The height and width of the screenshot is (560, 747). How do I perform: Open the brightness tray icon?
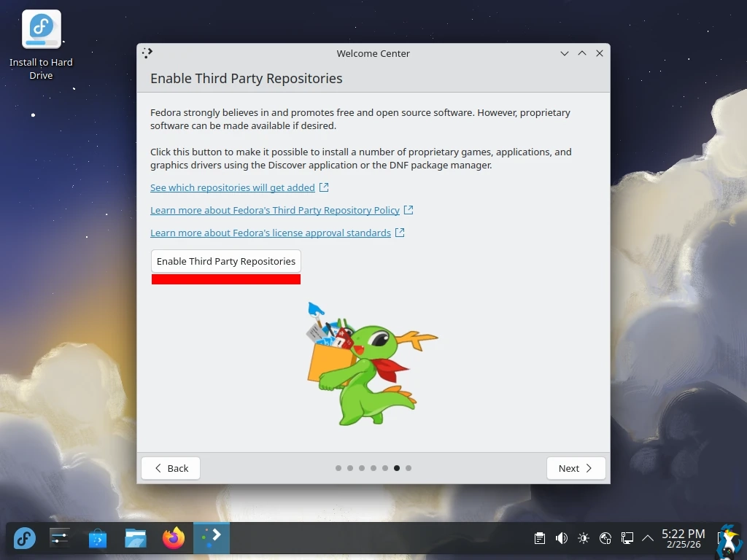coord(583,539)
